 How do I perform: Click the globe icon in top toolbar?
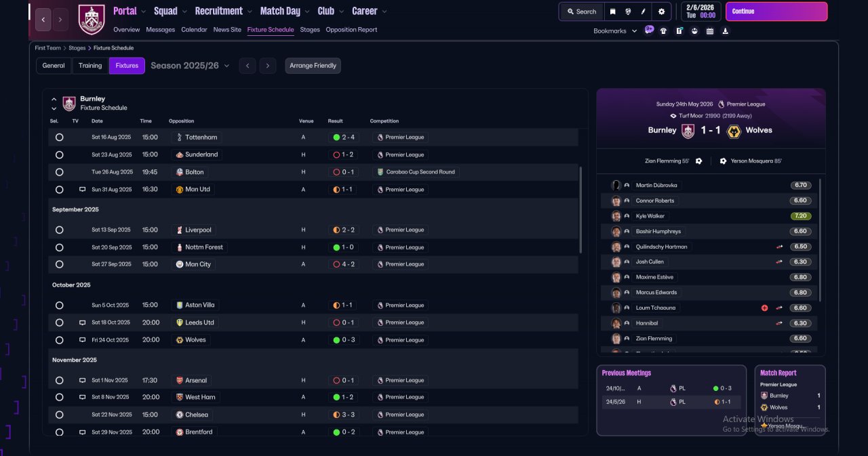(629, 12)
